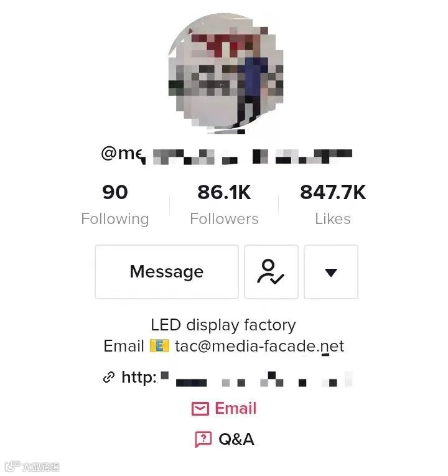View the 90 Following count

pos(115,192)
